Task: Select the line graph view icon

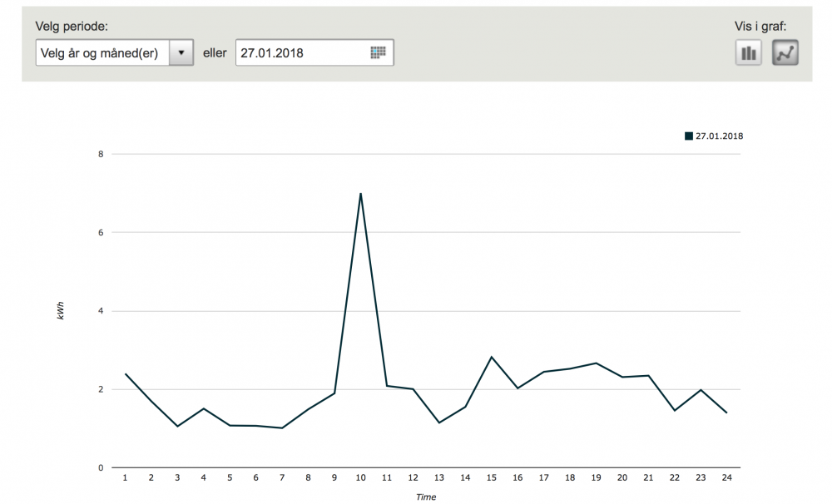Action: (785, 53)
